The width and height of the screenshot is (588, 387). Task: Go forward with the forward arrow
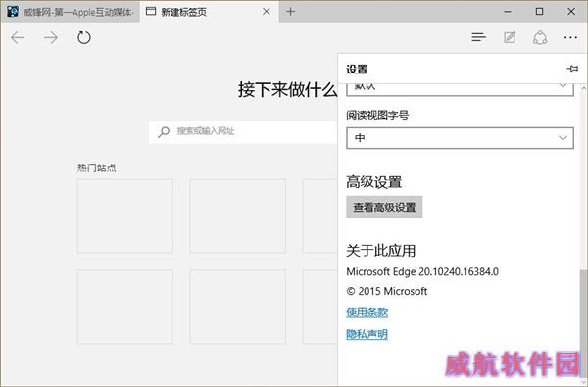tap(51, 37)
